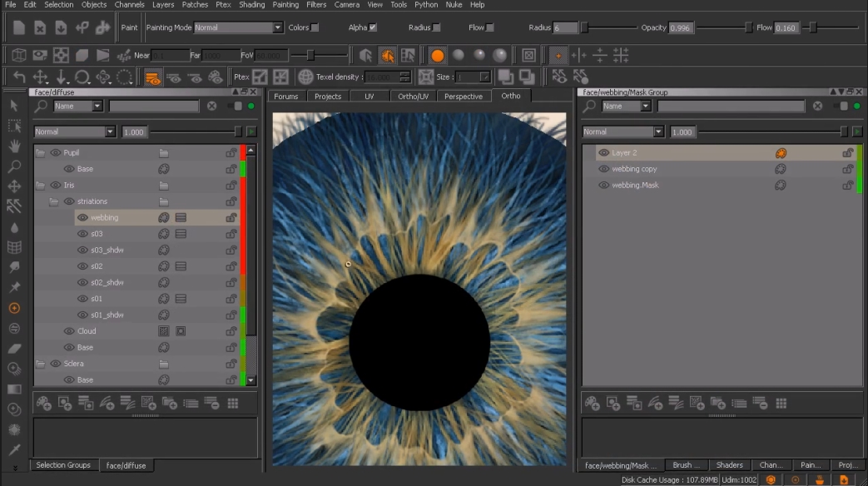This screenshot has width=868, height=486.
Task: Click the paint palette icon on Layer 2
Action: [x=781, y=153]
